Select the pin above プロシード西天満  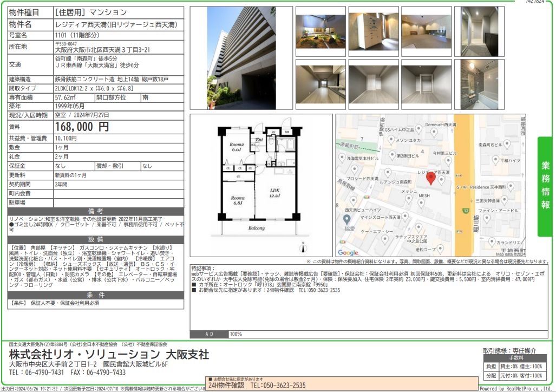click(354, 169)
